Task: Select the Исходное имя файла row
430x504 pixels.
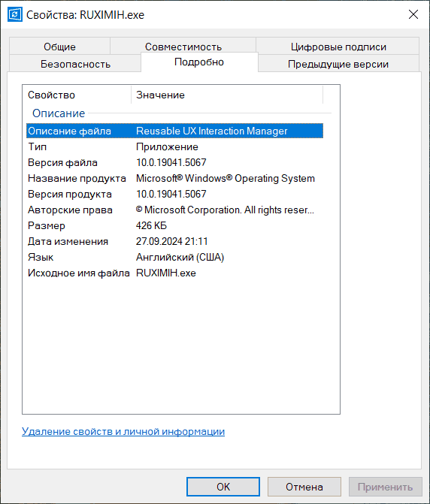Action: tap(174, 273)
